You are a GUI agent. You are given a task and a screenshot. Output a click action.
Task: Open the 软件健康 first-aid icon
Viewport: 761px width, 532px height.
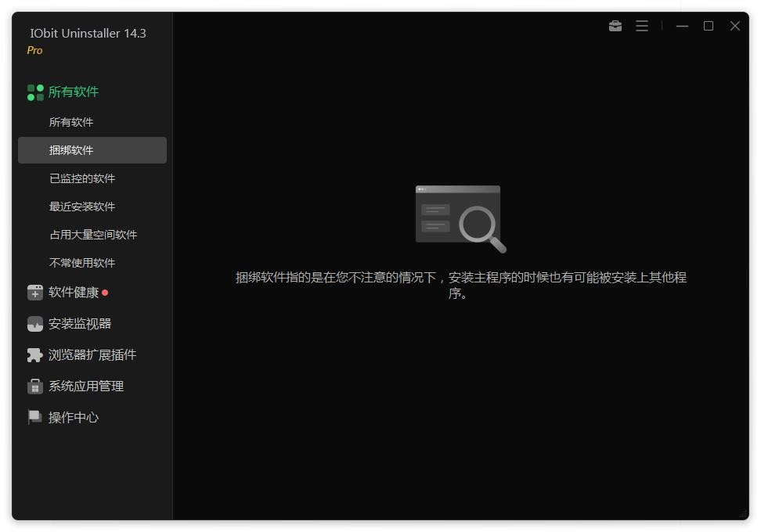click(35, 293)
